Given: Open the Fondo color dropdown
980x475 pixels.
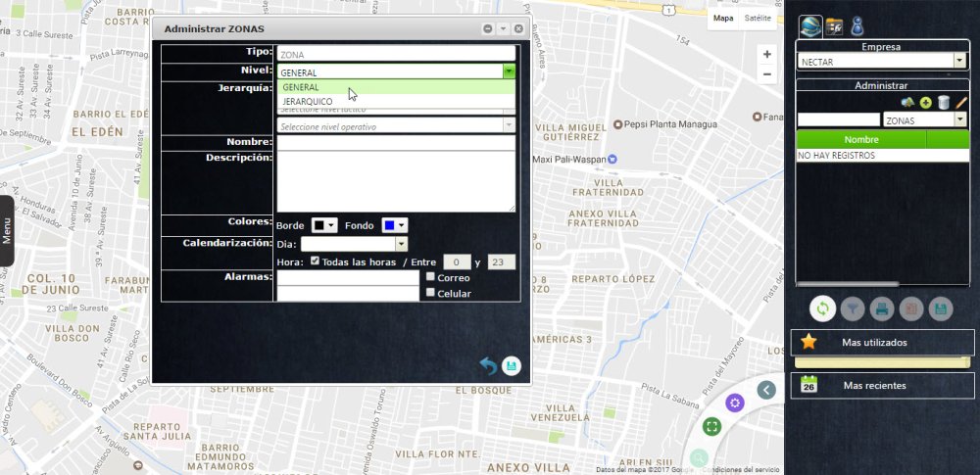Looking at the screenshot, I should (394, 225).
